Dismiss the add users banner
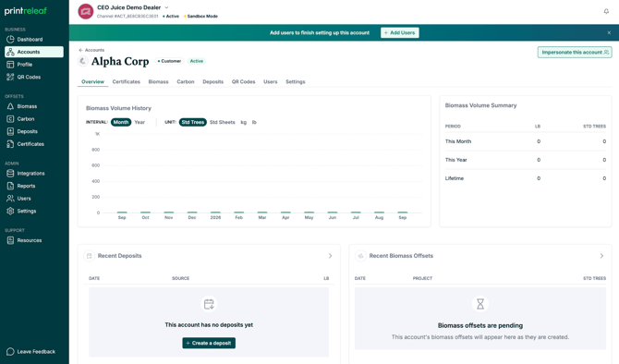619x364 pixels. tap(609, 32)
